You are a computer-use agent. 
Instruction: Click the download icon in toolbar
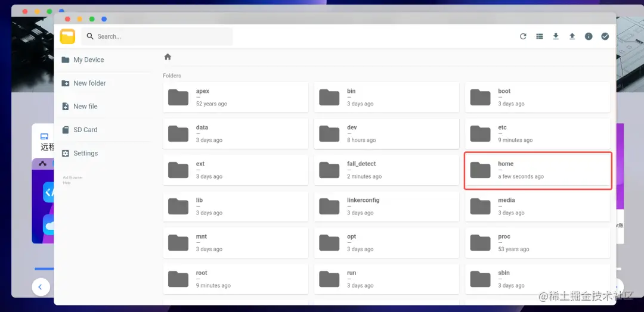click(x=556, y=36)
